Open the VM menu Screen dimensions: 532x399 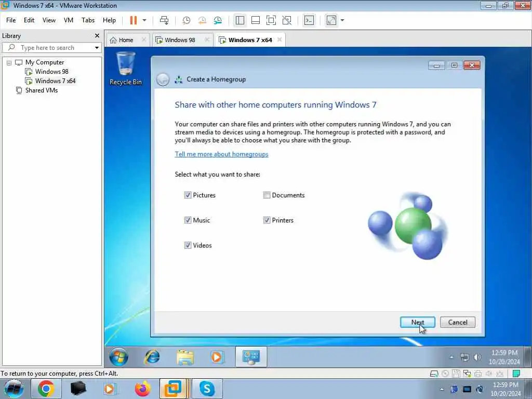[x=69, y=20]
